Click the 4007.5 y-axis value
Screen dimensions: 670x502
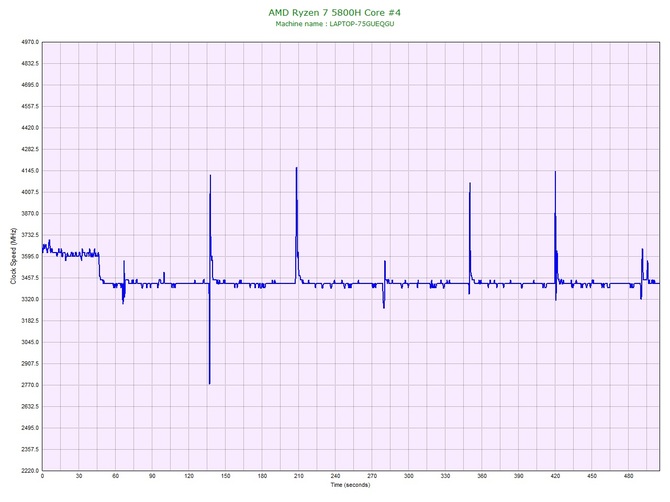(x=30, y=192)
